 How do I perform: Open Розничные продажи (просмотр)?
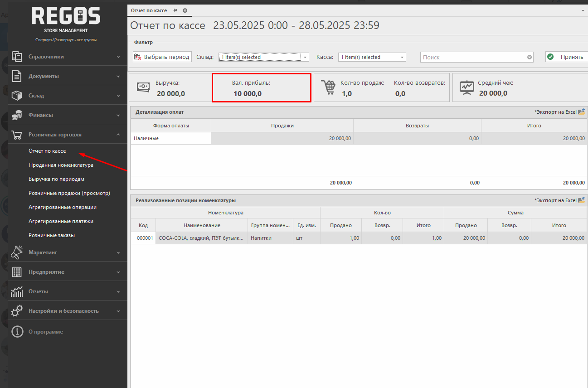click(x=69, y=193)
